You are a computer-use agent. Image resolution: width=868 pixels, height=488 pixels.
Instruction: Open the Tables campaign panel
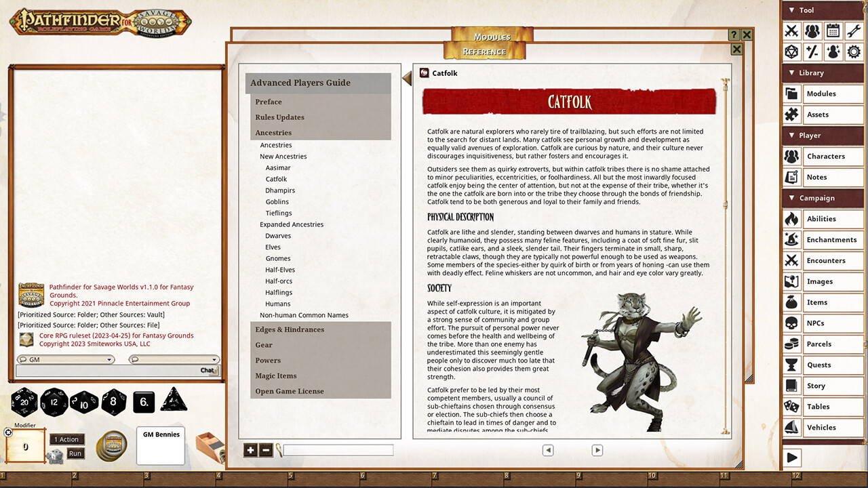(823, 406)
